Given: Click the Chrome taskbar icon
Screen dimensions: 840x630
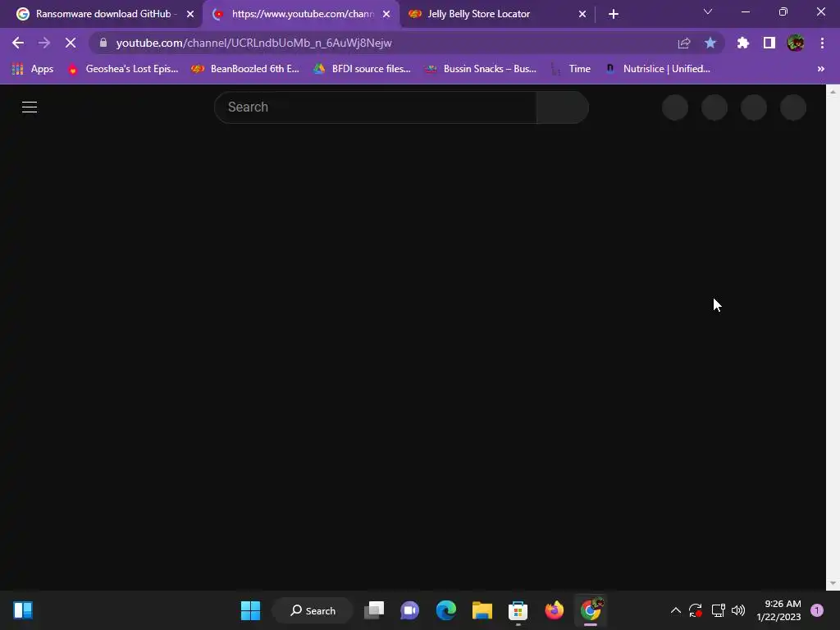Looking at the screenshot, I should tap(591, 610).
